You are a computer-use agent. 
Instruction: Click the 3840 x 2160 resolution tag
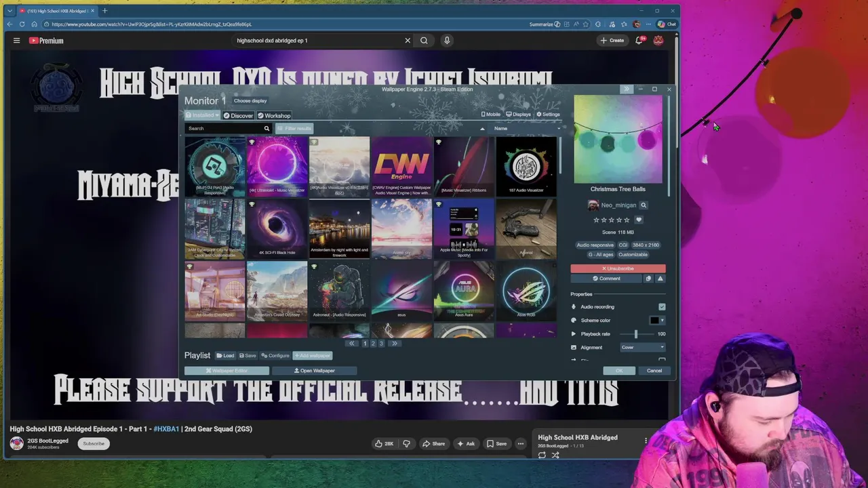[646, 245]
